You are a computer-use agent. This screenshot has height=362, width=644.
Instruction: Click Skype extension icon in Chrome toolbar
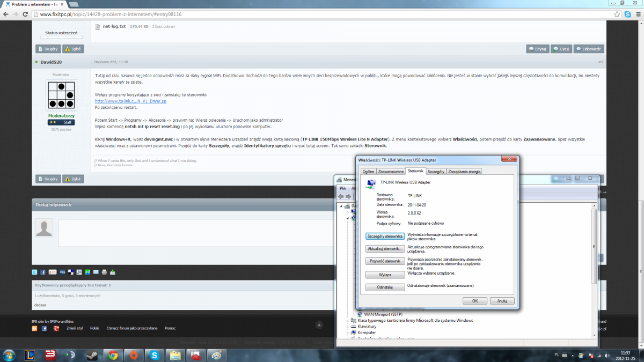[x=627, y=14]
